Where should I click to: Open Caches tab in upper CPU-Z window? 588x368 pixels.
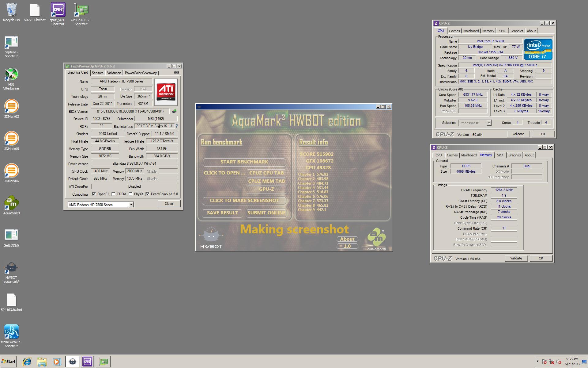point(454,31)
